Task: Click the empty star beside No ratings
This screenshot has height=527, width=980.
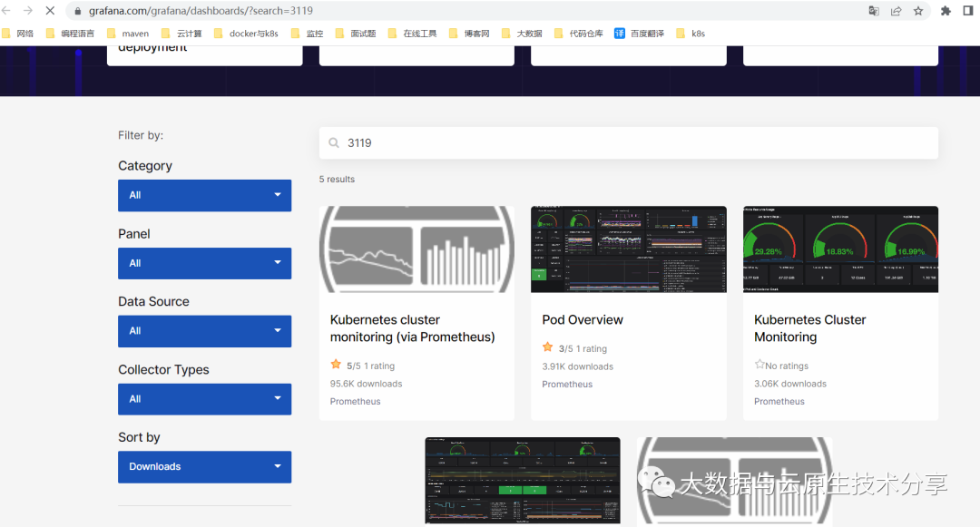Action: click(x=759, y=364)
